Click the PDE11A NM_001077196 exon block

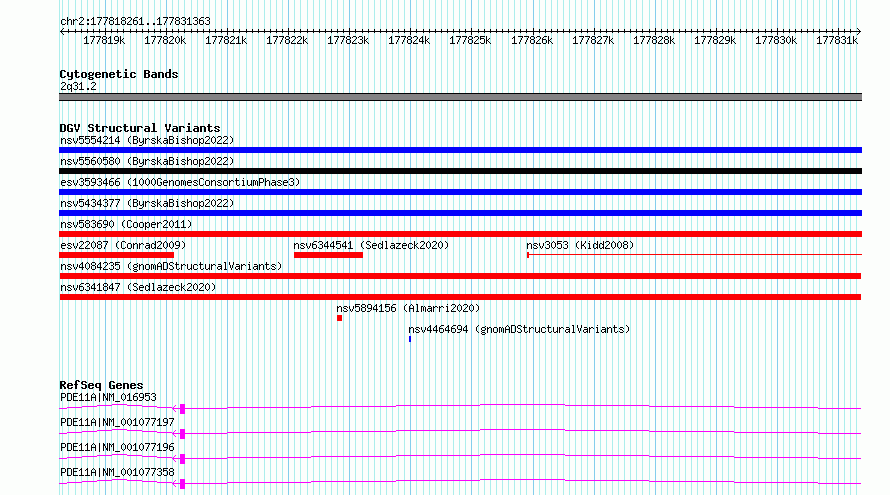(x=182, y=459)
